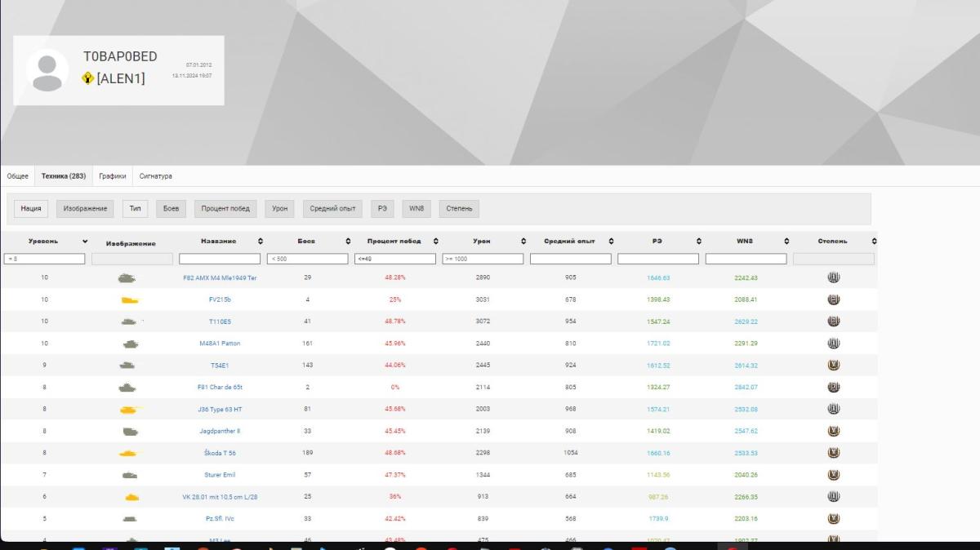This screenshot has height=550, width=980.
Task: Open the Sturer Emil tank link
Action: (220, 475)
